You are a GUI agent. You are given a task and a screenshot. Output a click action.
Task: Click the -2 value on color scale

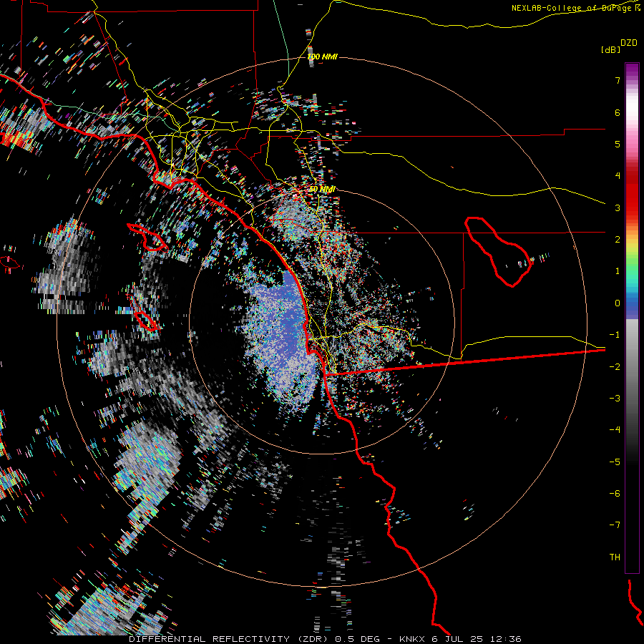point(615,367)
